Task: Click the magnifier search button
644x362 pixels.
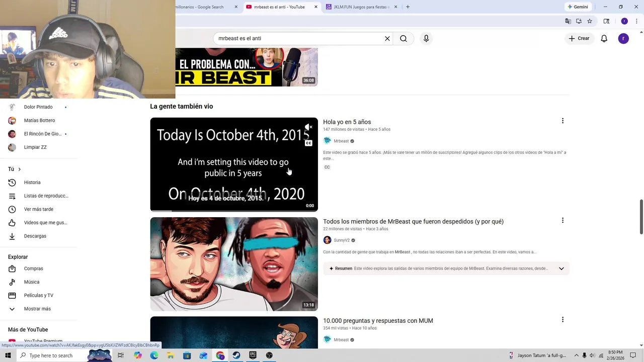Action: 404,38
